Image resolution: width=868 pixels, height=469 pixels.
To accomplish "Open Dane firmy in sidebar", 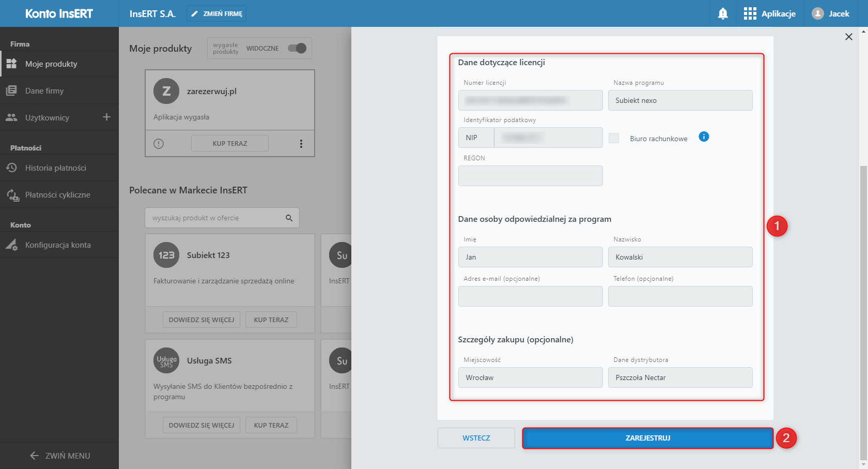I will (59, 91).
